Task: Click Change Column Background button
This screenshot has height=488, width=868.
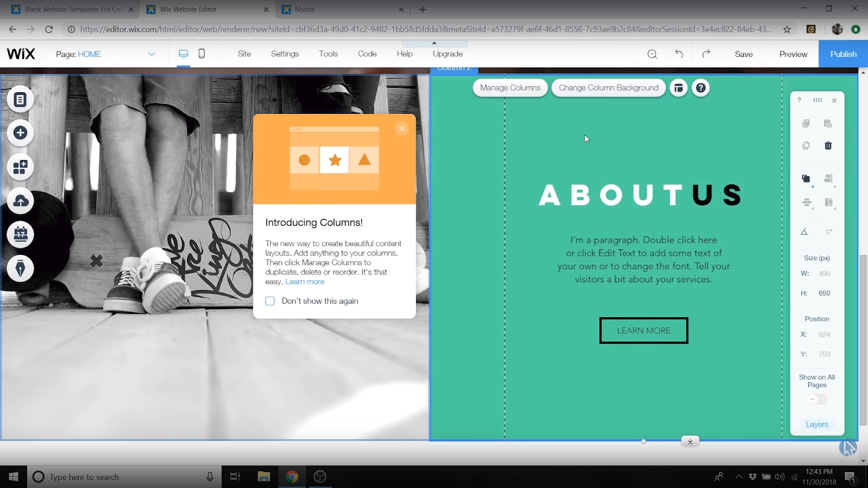Action: (609, 88)
